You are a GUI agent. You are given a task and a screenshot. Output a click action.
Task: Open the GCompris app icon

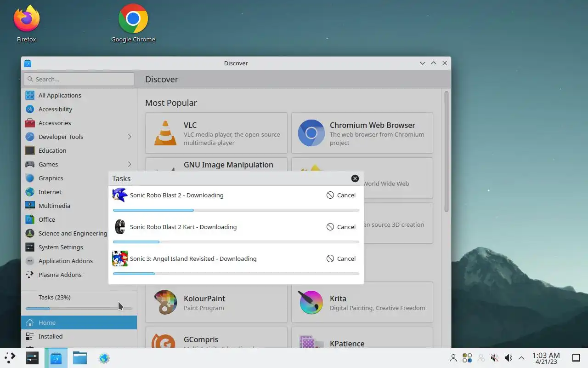coord(164,341)
